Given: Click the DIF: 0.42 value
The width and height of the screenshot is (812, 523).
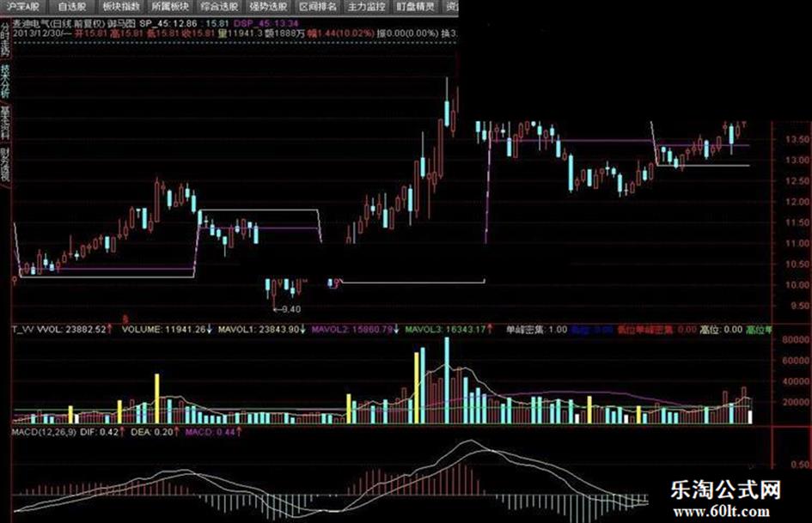Looking at the screenshot, I should [x=100, y=432].
